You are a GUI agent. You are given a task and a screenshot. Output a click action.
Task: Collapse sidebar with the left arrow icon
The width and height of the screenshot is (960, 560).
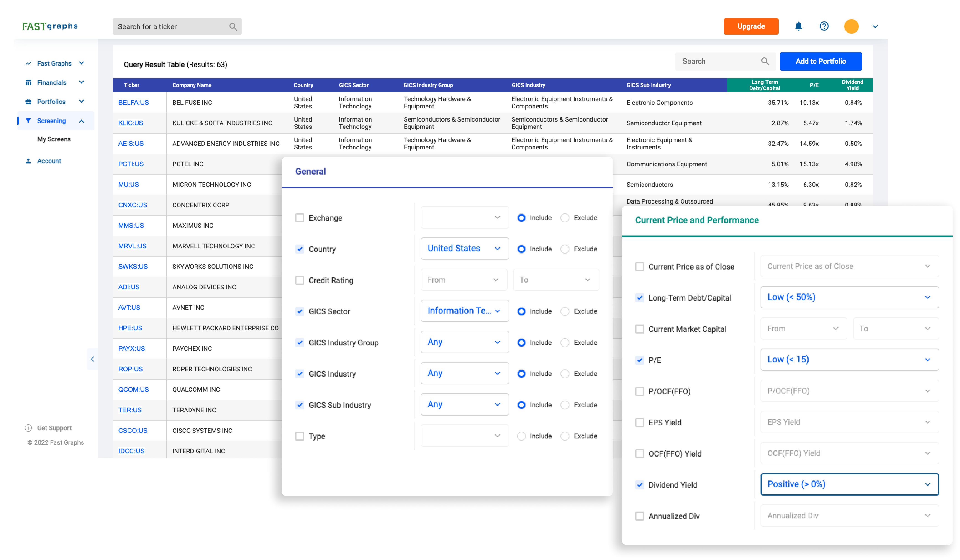tap(92, 359)
